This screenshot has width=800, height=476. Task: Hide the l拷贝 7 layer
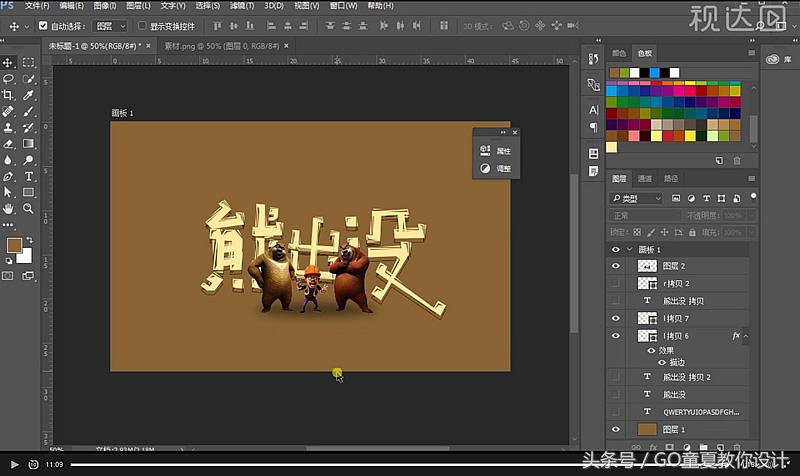(x=616, y=318)
